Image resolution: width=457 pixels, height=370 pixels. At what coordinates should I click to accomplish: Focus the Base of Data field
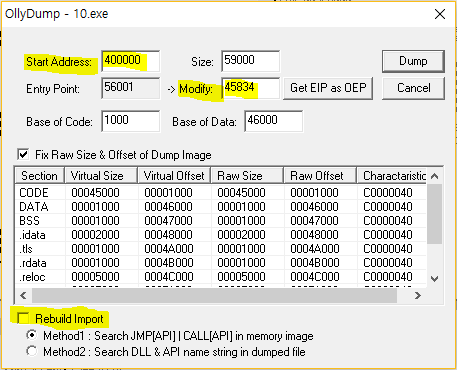[x=274, y=121]
